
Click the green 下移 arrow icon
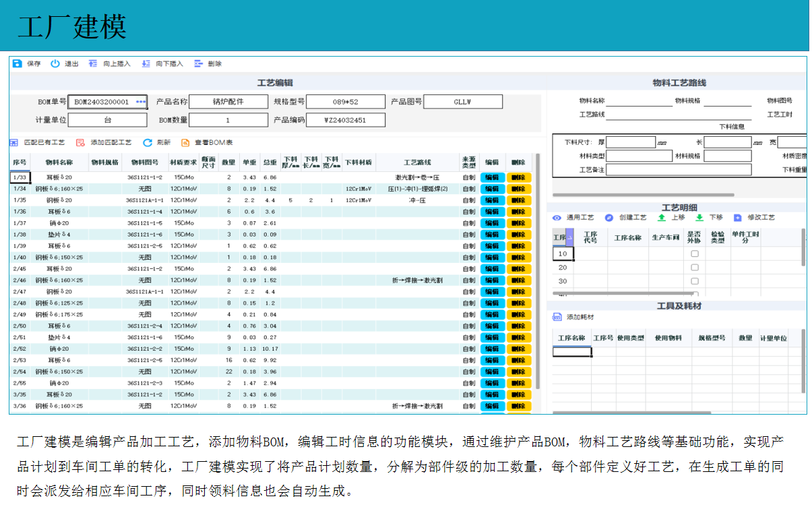(x=699, y=218)
